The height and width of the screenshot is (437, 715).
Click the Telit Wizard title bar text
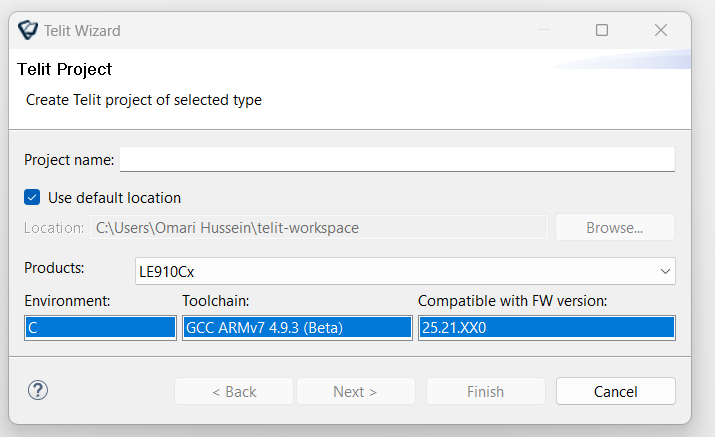click(x=82, y=31)
